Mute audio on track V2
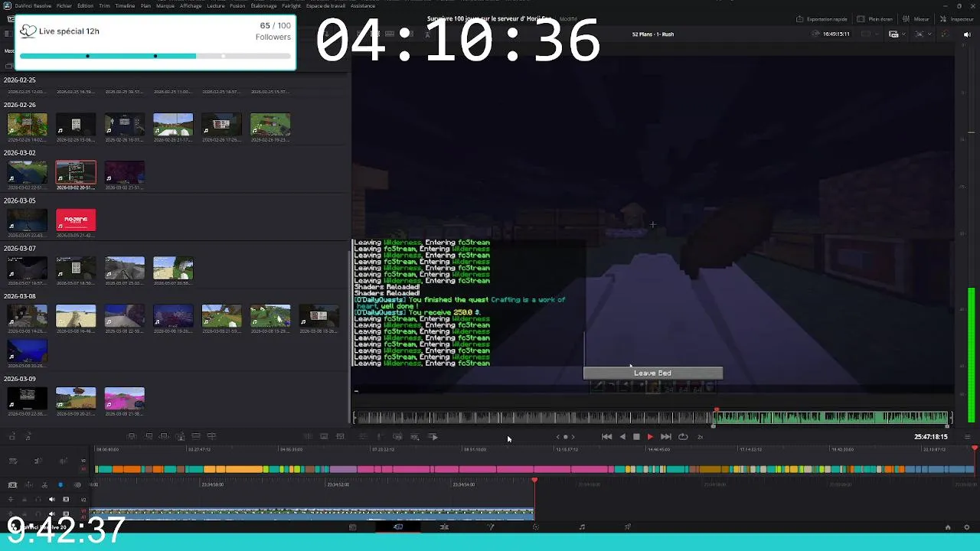Viewport: 980px width, 551px height. (52, 499)
